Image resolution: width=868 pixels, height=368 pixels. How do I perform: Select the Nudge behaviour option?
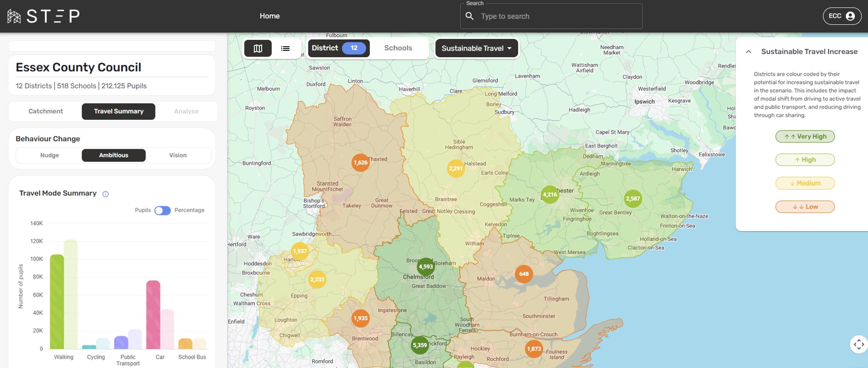point(49,155)
